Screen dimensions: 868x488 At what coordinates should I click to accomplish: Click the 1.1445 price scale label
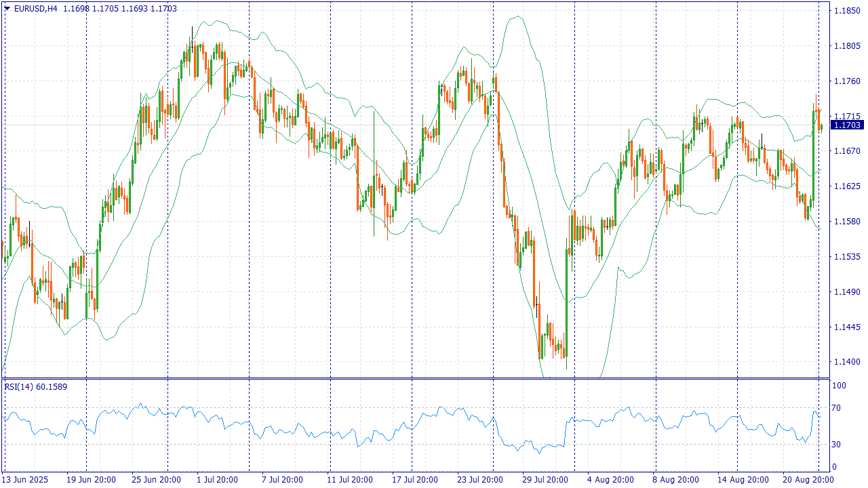847,327
